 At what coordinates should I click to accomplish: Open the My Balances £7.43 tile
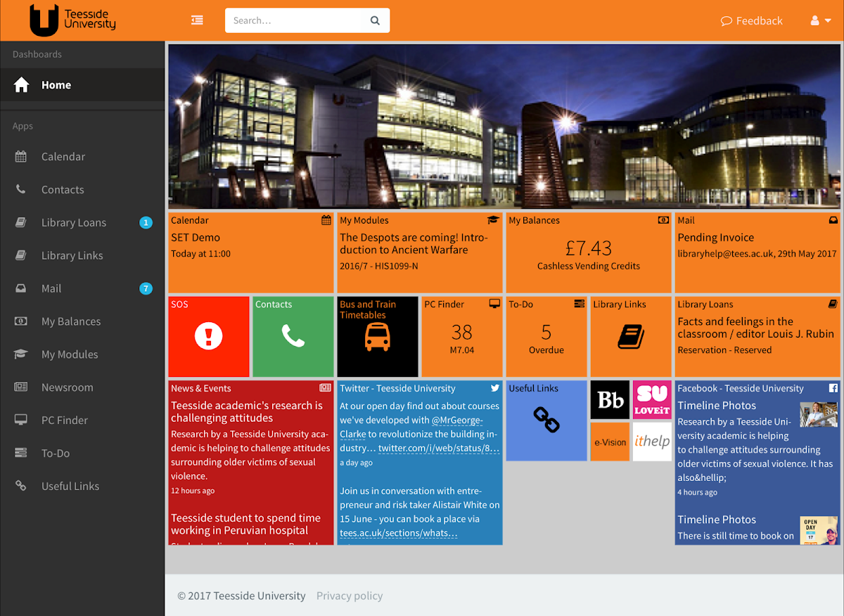pos(589,252)
